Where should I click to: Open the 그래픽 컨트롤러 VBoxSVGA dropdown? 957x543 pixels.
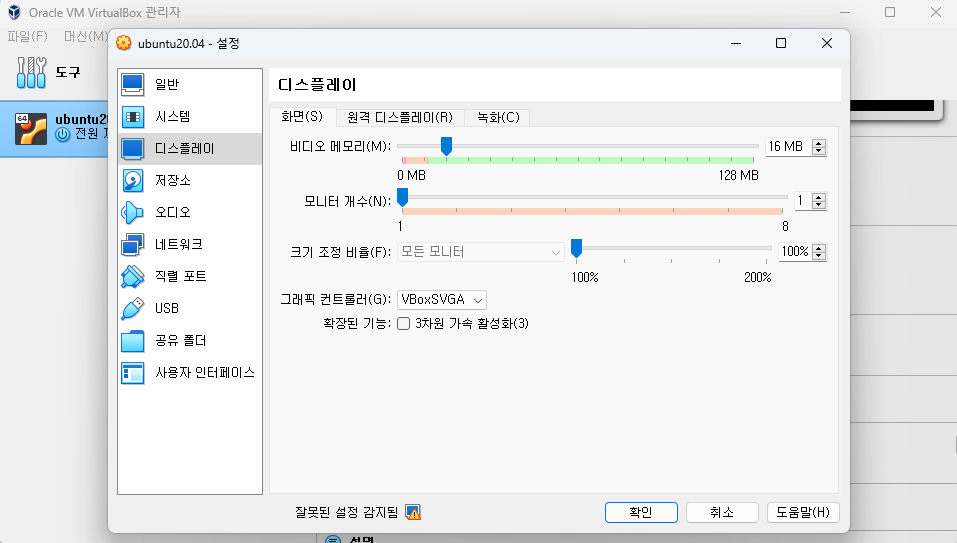tap(442, 300)
